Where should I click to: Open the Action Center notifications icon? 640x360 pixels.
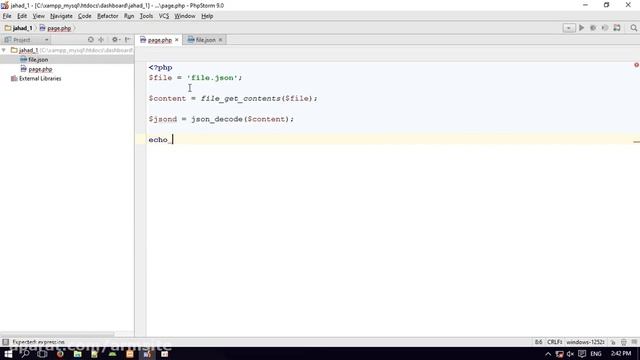582,354
